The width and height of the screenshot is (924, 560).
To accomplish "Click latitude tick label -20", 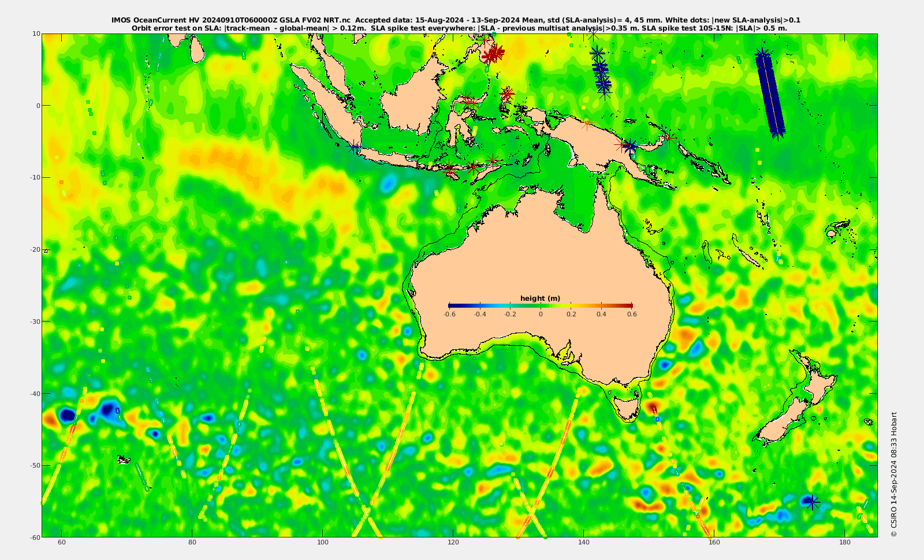I will (35, 249).
